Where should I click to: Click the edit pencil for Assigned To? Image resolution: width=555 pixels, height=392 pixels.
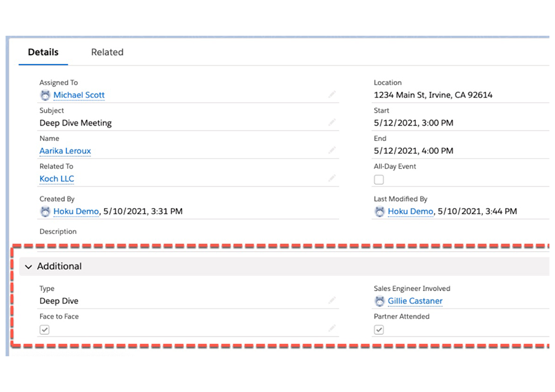(332, 95)
